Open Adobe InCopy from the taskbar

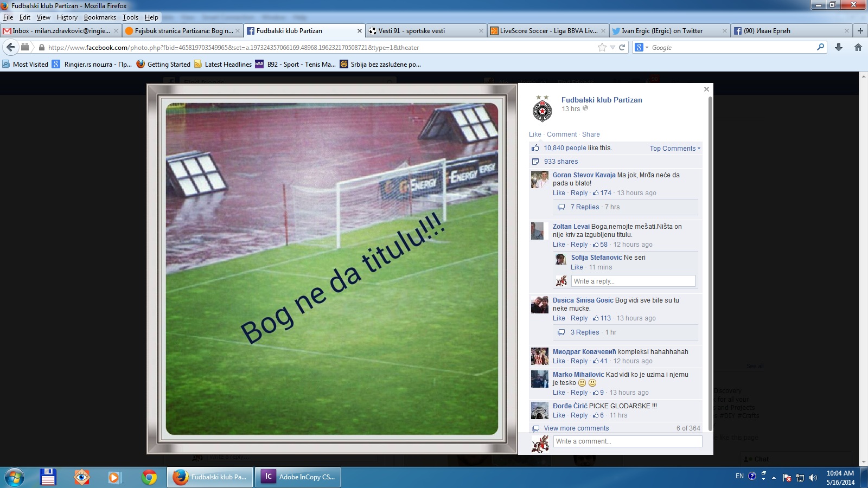click(x=299, y=477)
